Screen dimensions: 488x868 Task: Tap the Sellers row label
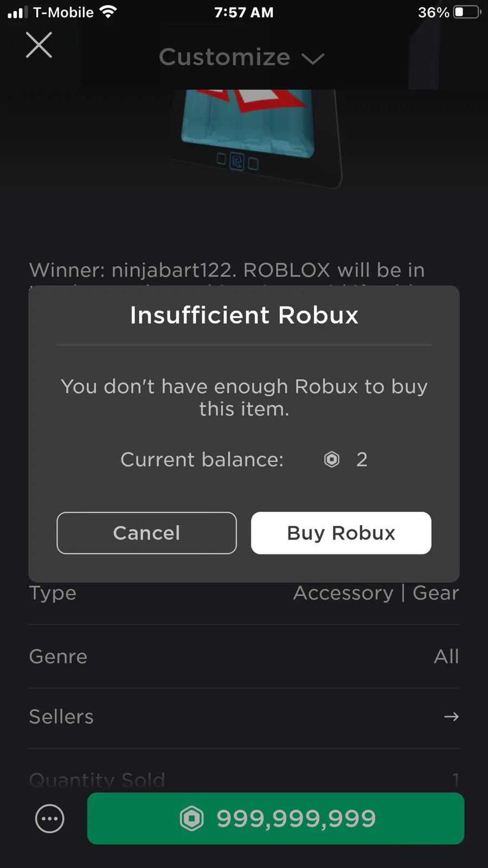click(x=61, y=717)
